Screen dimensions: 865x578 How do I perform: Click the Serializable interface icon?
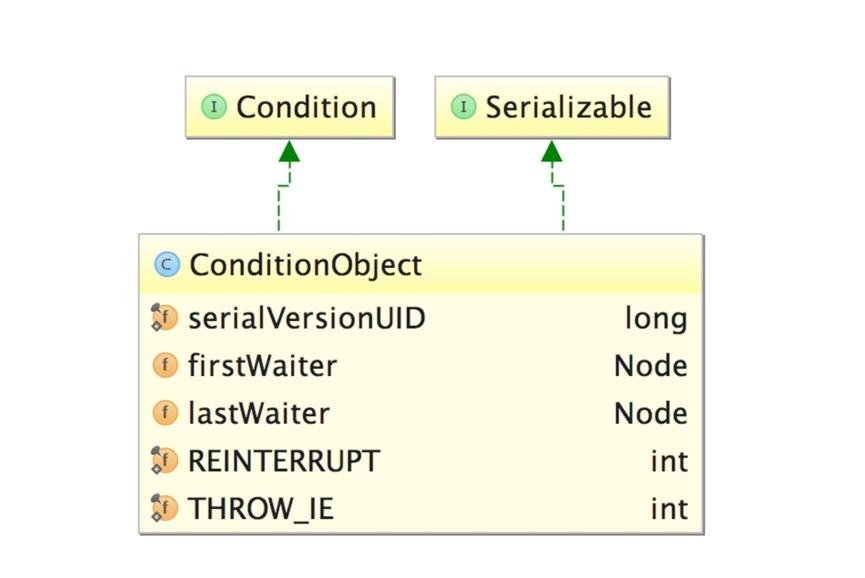pyautogui.click(x=463, y=107)
